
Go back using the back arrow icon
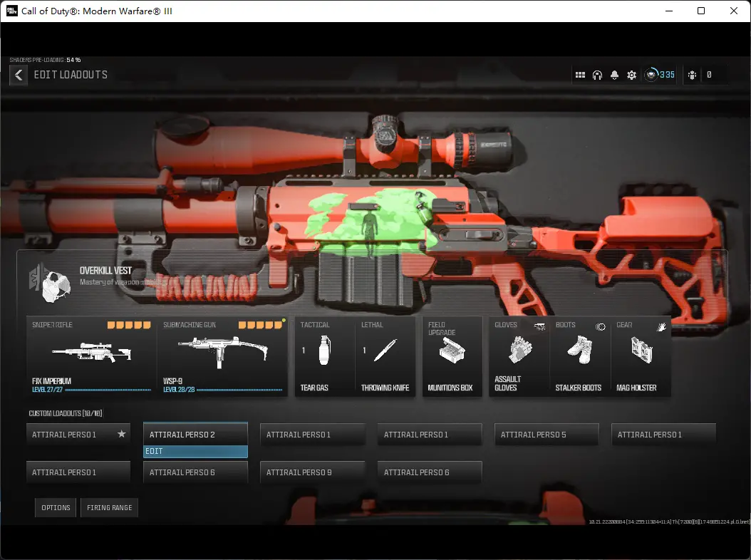click(x=19, y=76)
